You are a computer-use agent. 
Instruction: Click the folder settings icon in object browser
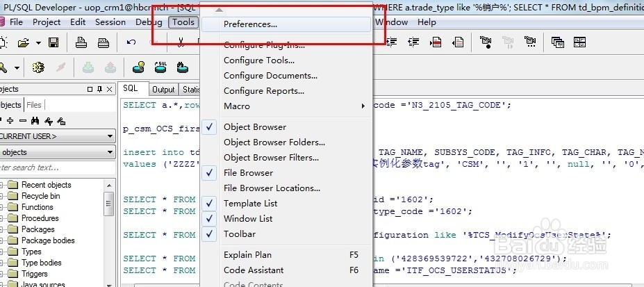click(61, 121)
